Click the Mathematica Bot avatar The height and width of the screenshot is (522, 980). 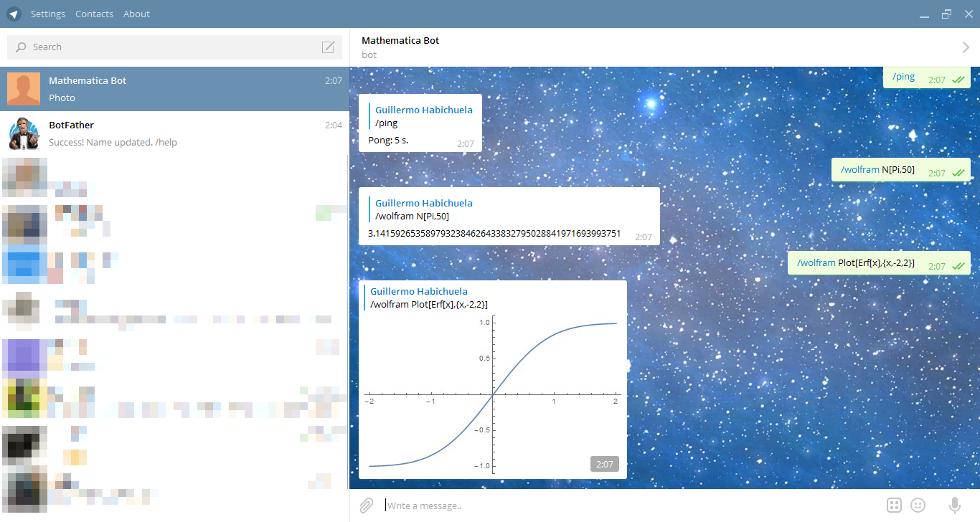(x=24, y=89)
